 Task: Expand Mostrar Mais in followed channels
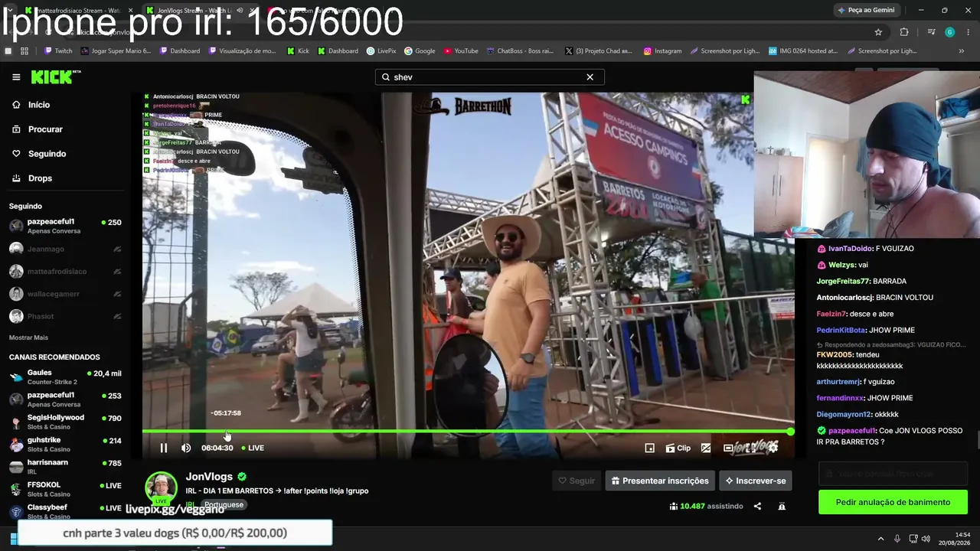point(28,337)
